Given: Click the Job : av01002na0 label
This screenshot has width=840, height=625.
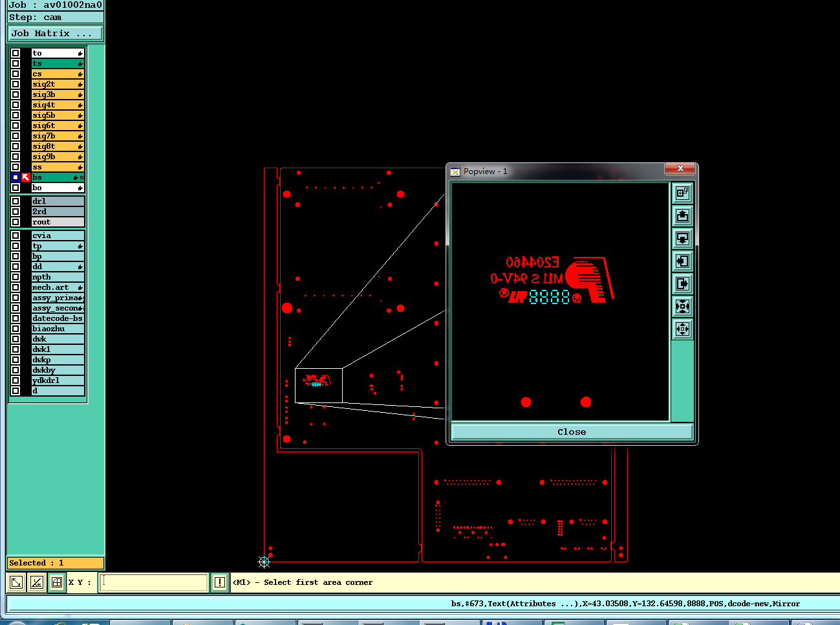Looking at the screenshot, I should click(55, 5).
